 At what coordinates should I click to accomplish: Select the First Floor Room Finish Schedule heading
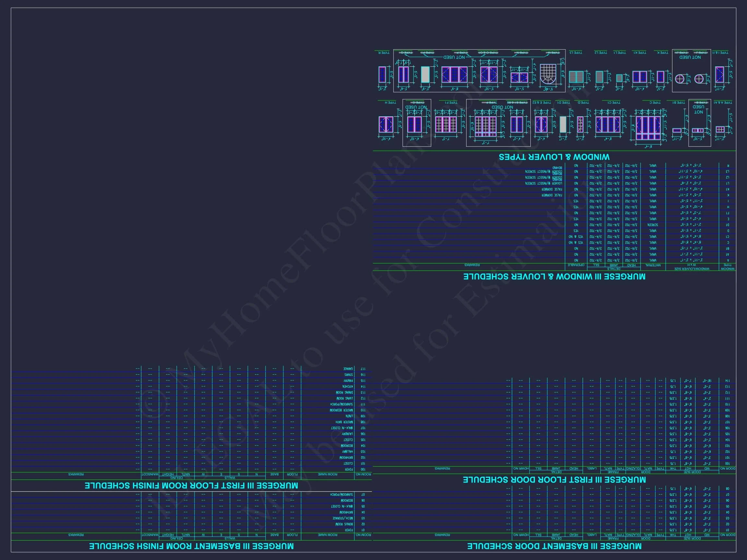191,486
